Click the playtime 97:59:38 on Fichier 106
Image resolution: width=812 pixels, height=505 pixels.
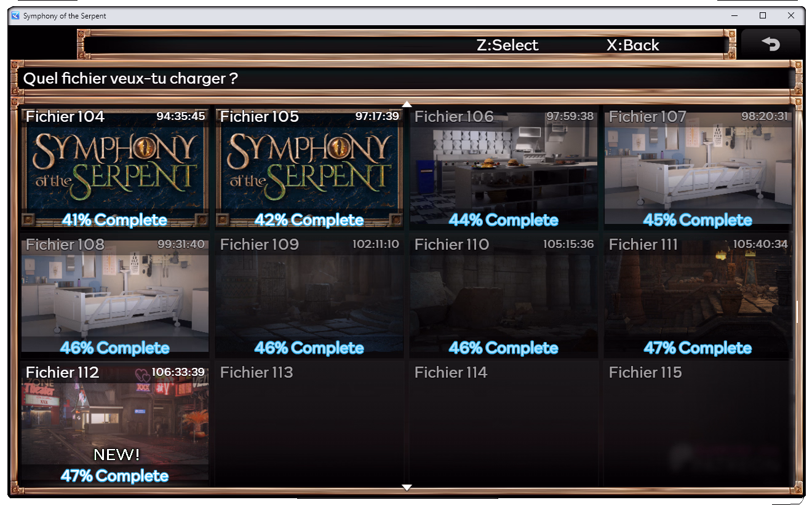pyautogui.click(x=570, y=116)
